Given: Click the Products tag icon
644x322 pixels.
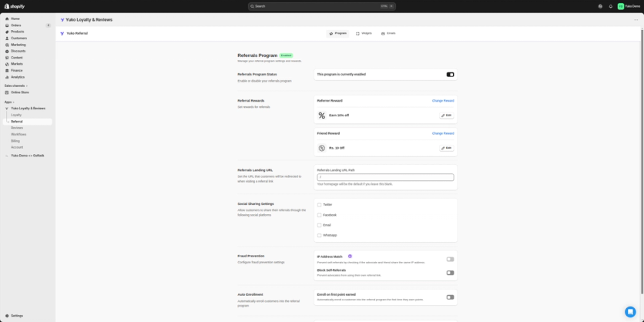Looking at the screenshot, I should pos(7,32).
